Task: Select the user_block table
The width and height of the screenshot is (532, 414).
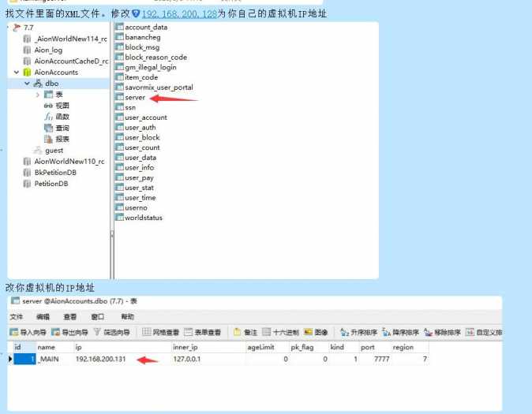Action: pyautogui.click(x=138, y=137)
